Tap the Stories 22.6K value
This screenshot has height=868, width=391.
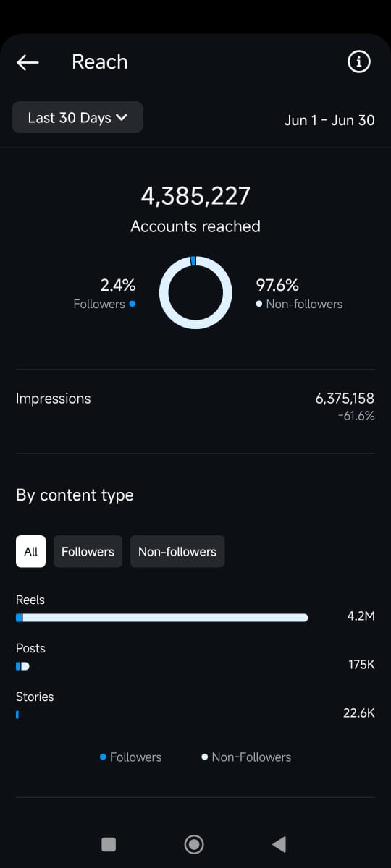point(359,712)
